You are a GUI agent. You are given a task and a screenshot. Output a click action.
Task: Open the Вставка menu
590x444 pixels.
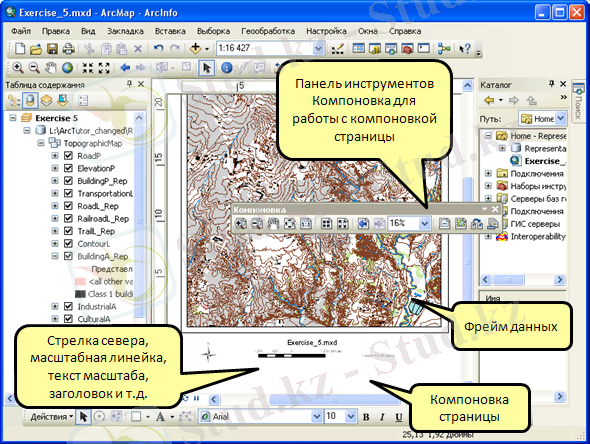pos(170,31)
